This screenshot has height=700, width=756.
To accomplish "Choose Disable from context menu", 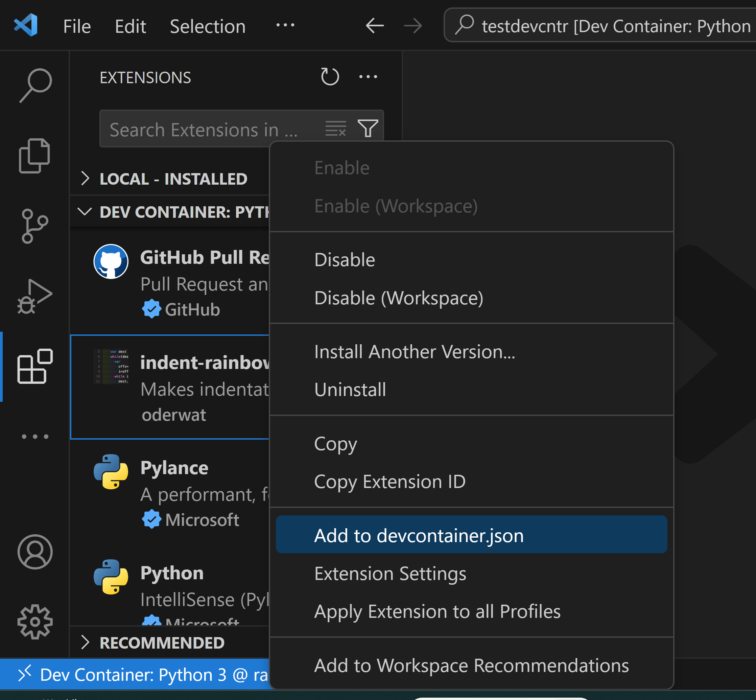I will pyautogui.click(x=471, y=260).
